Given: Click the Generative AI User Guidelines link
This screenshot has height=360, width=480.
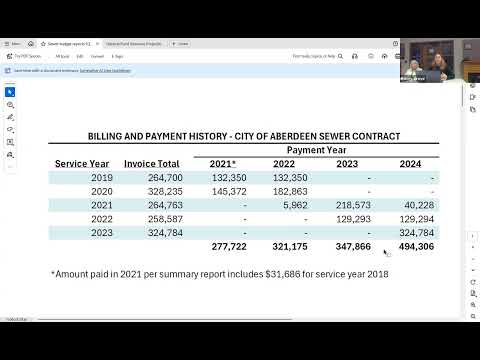Looking at the screenshot, I should 105,71.
